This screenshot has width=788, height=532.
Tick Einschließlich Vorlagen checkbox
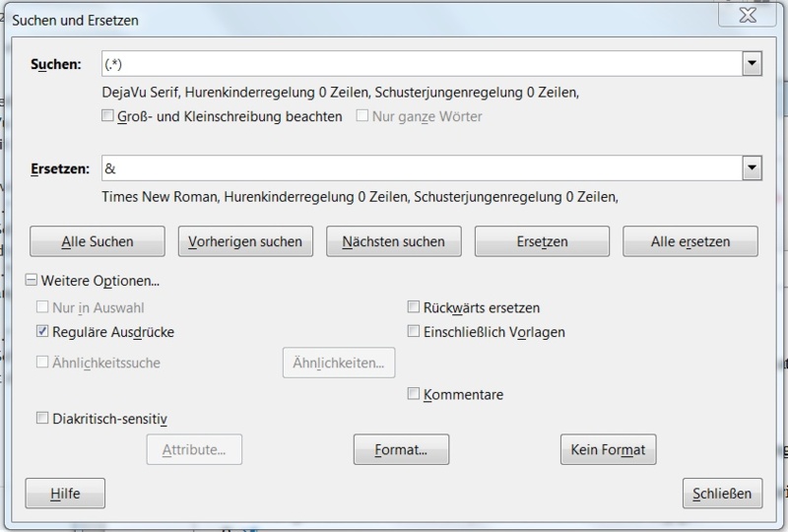(x=414, y=332)
